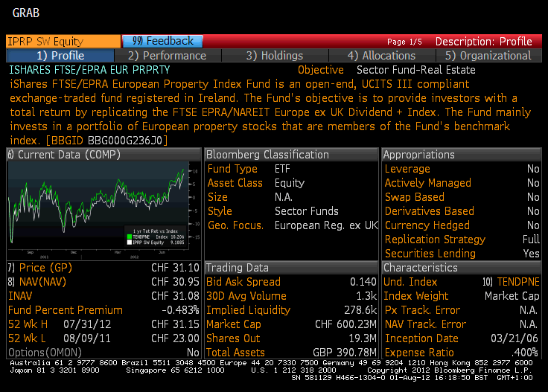Click the Trading Data panel header
The width and height of the screenshot is (548, 392).
pyautogui.click(x=291, y=267)
